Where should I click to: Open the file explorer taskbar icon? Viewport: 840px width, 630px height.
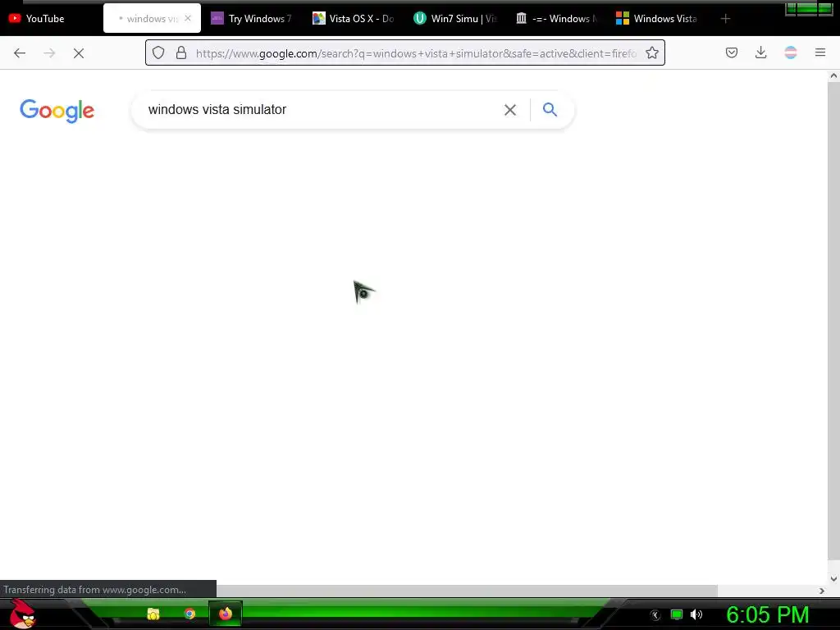153,614
